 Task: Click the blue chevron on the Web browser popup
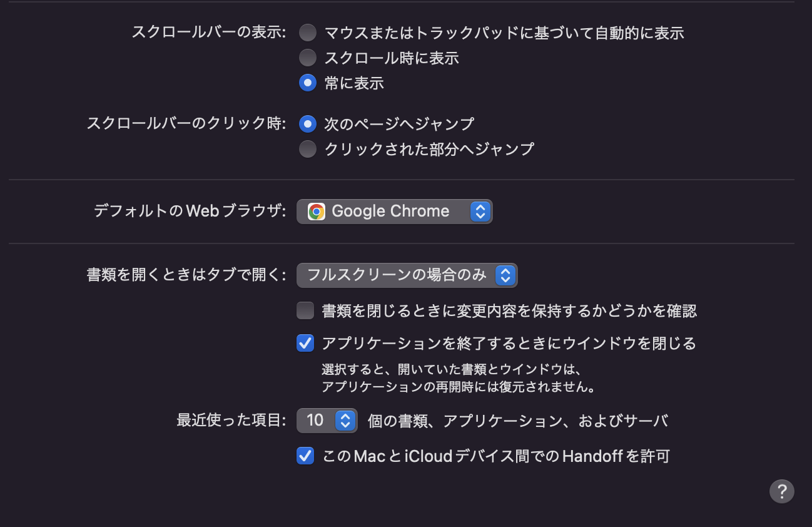coord(479,211)
